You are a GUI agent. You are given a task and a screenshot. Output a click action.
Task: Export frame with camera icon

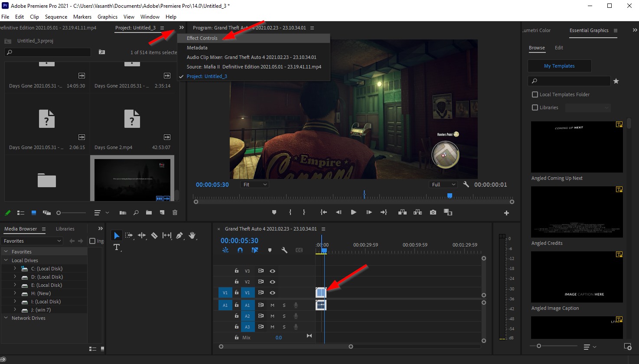pos(433,212)
